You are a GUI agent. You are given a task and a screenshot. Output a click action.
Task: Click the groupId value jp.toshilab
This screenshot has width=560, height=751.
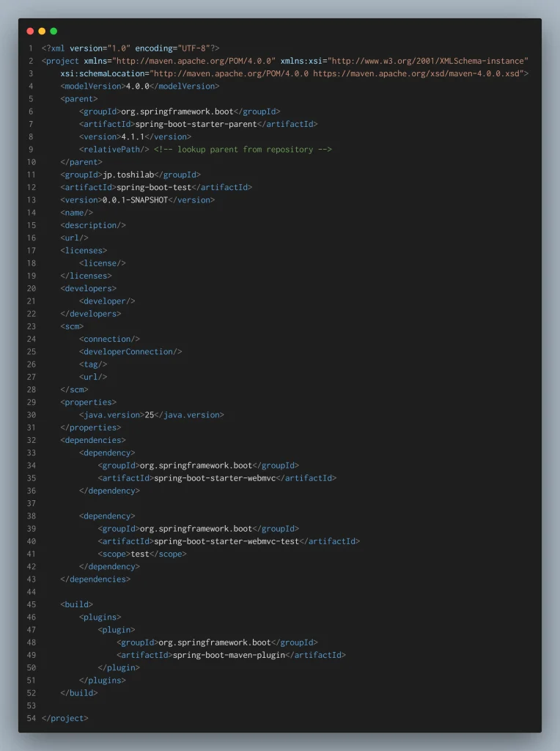(128, 175)
